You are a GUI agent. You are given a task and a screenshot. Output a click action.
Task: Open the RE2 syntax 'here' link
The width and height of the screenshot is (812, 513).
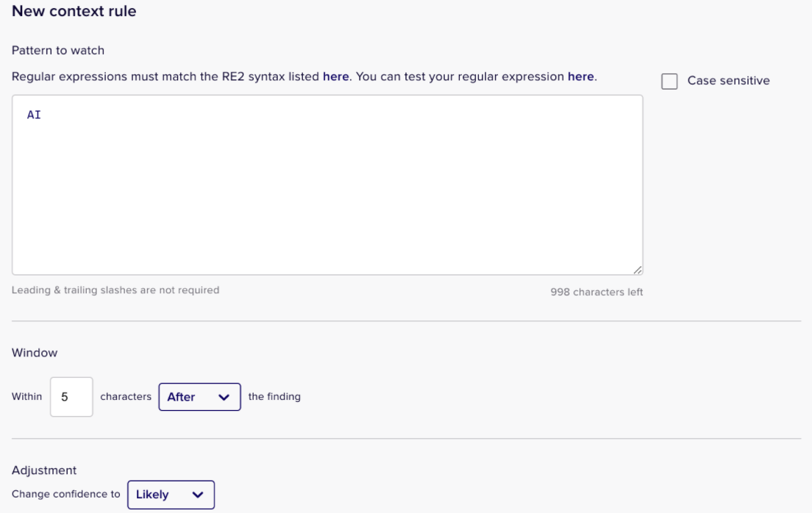tap(335, 76)
